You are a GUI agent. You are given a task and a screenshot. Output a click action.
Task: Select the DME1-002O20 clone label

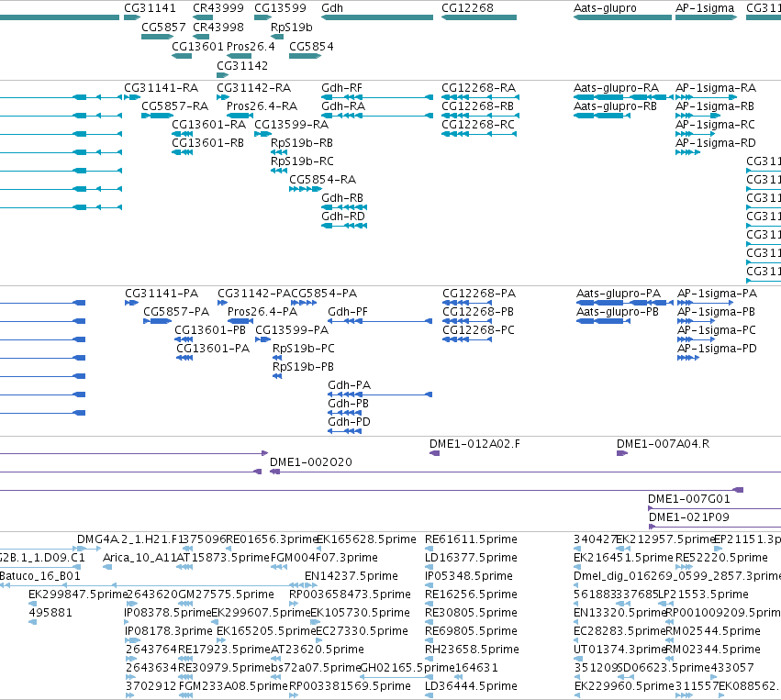tap(311, 462)
